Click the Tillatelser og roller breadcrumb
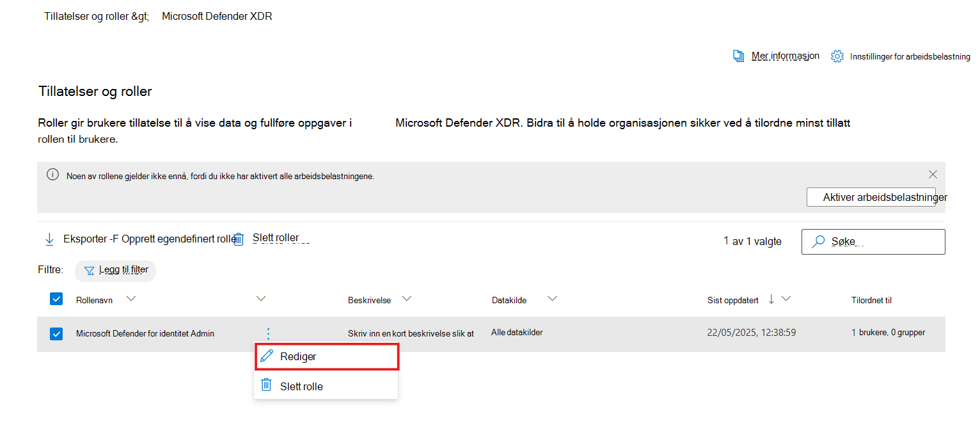Viewport: 980px width, 435px height. [x=87, y=17]
